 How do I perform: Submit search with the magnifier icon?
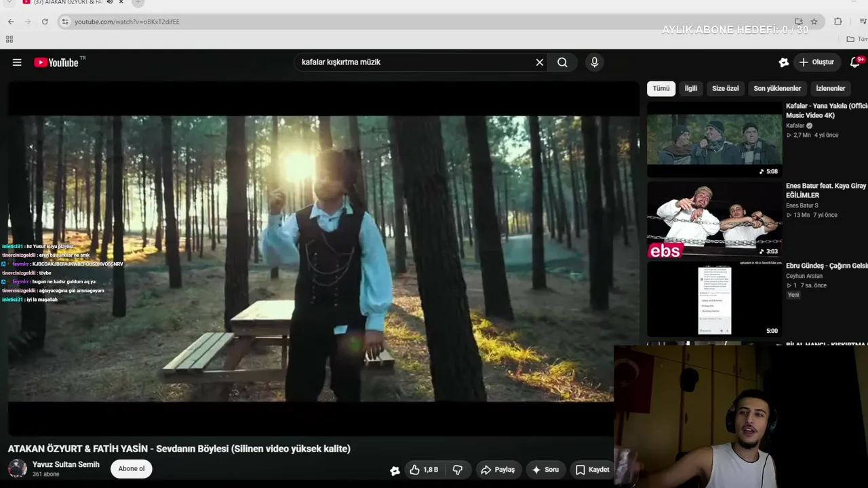562,62
